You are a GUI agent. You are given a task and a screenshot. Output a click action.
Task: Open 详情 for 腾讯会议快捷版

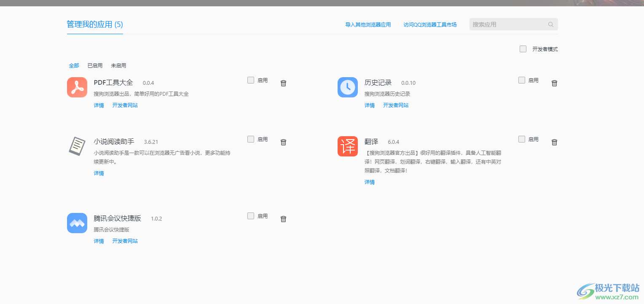99,241
